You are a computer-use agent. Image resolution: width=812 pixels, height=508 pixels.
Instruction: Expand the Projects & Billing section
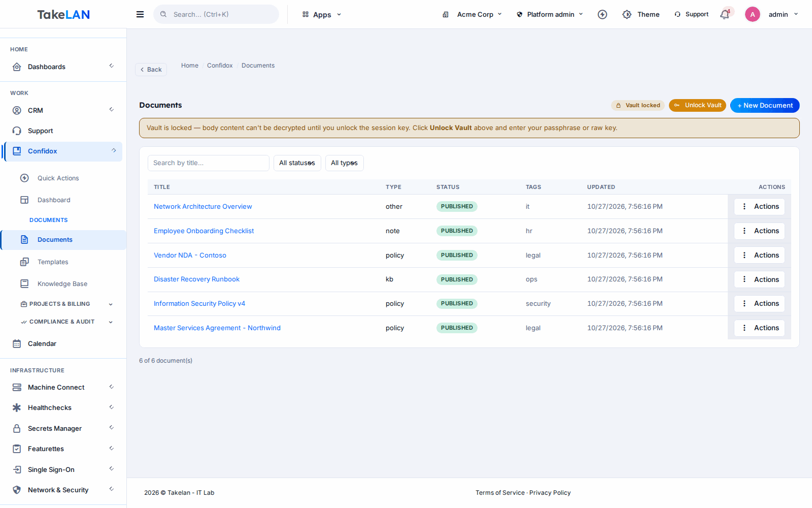click(66, 304)
